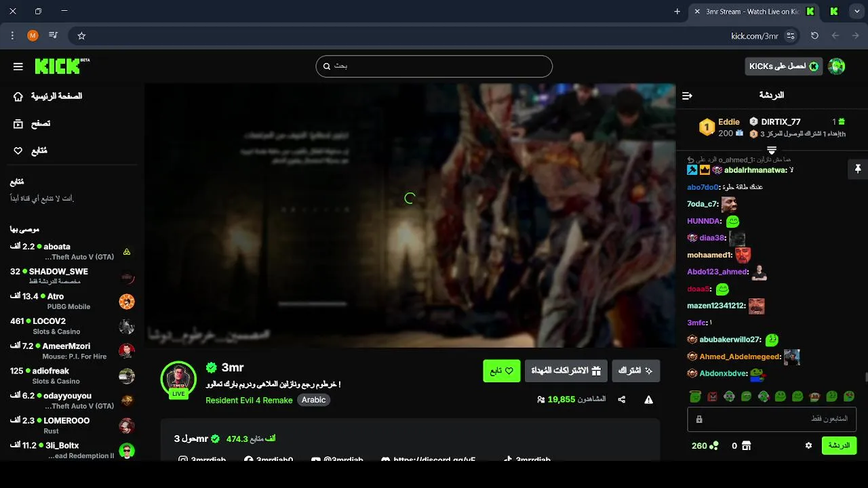Click the KICK logo
The image size is (868, 488).
[62, 66]
